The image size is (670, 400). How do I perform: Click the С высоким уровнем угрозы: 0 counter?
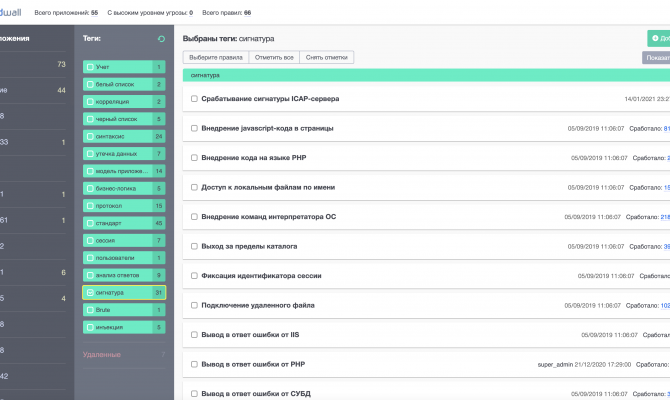click(x=150, y=13)
